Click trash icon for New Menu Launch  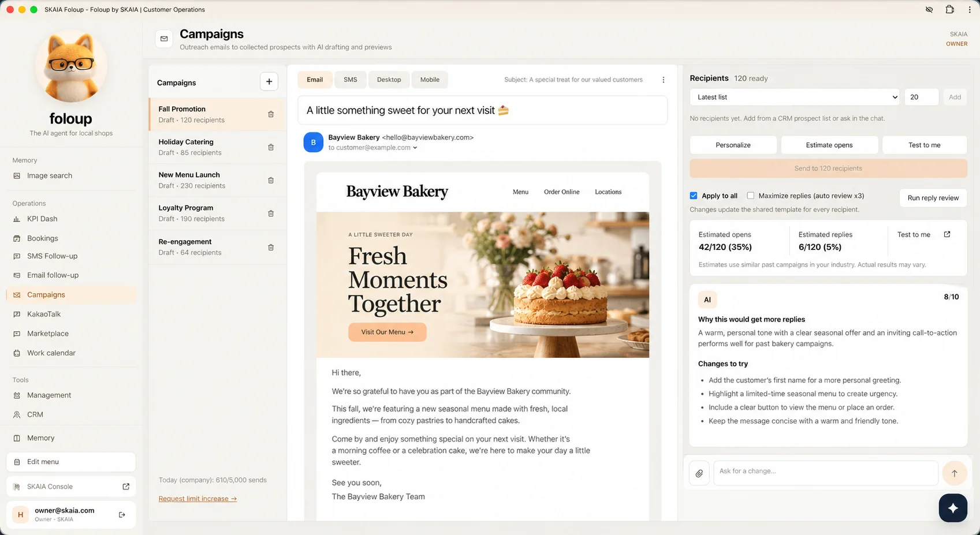click(271, 180)
